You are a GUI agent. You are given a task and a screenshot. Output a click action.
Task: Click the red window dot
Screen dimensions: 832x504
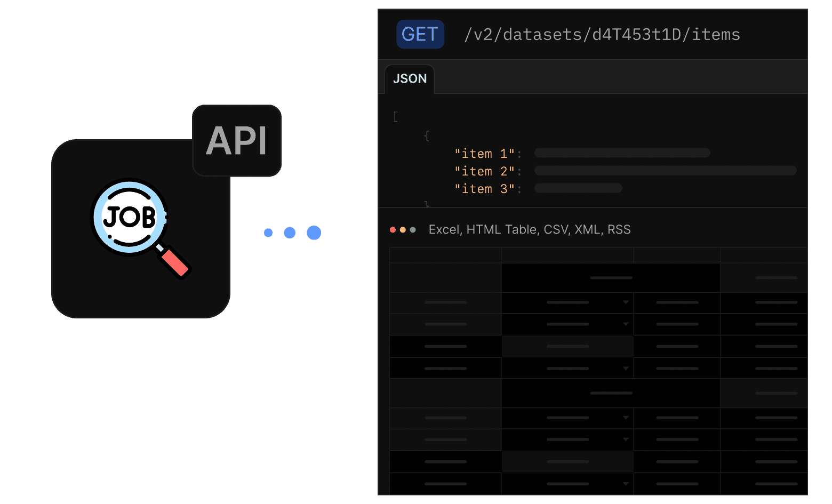(x=393, y=230)
